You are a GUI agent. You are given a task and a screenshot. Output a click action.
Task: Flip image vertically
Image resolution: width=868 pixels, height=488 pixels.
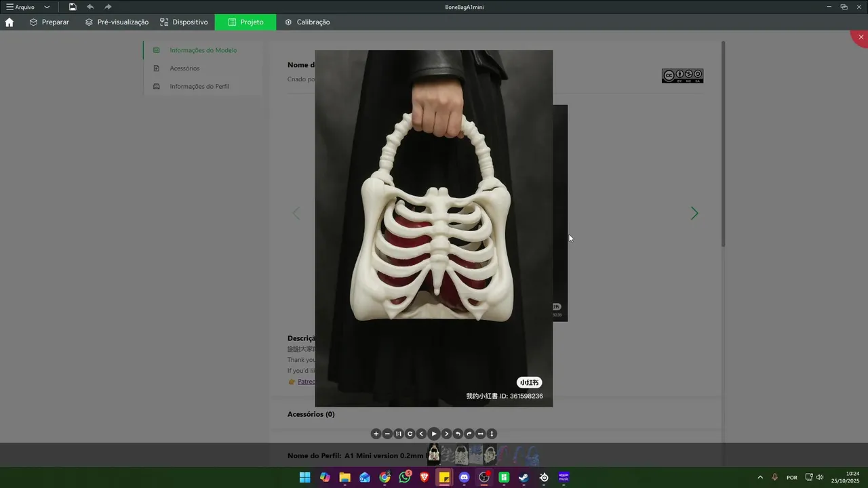click(x=492, y=434)
